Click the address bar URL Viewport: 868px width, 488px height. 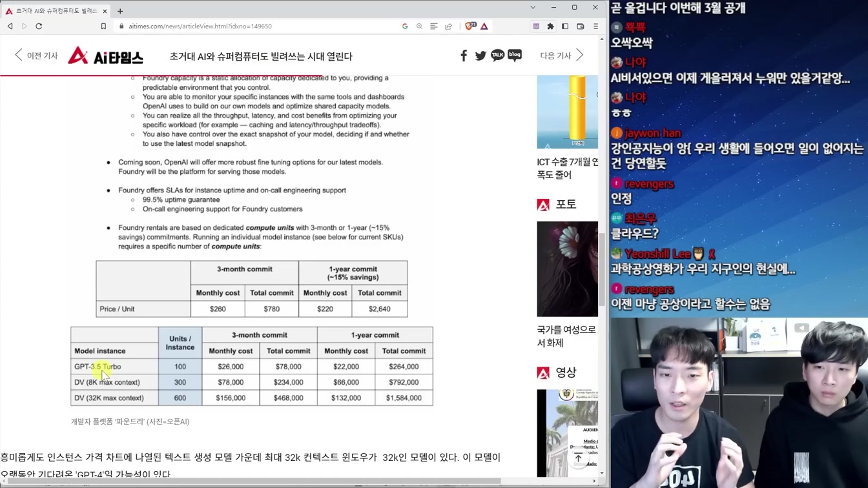[200, 26]
